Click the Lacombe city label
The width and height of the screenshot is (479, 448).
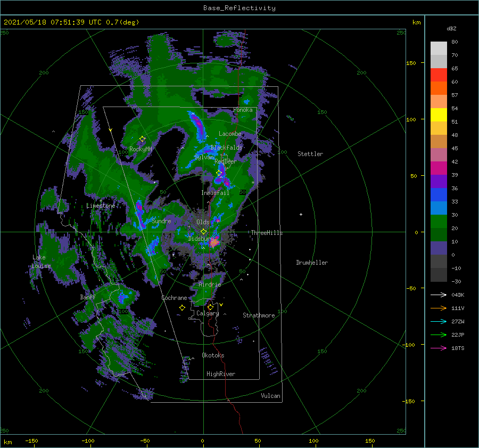tap(230, 134)
